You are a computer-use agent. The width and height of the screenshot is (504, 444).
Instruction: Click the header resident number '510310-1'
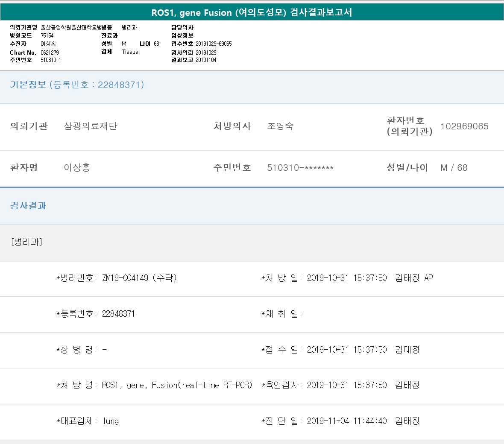(50, 60)
